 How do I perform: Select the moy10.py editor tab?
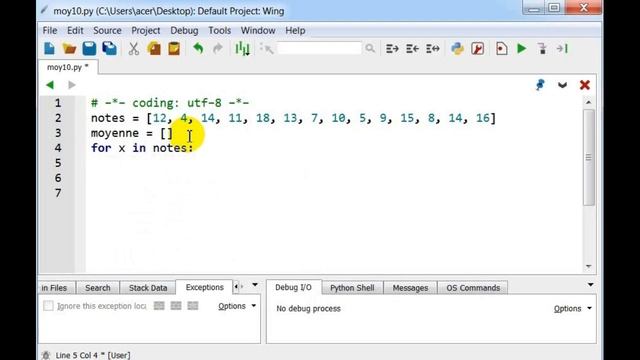click(68, 67)
